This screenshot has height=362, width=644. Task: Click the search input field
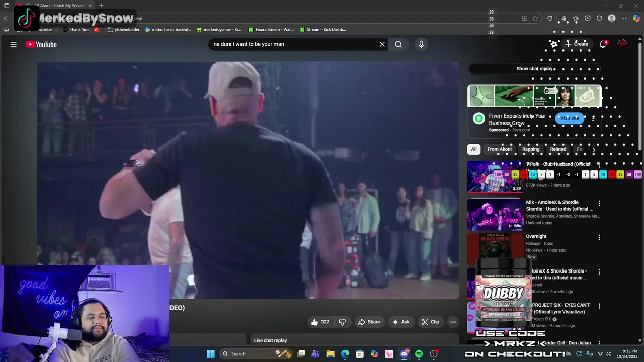[295, 44]
